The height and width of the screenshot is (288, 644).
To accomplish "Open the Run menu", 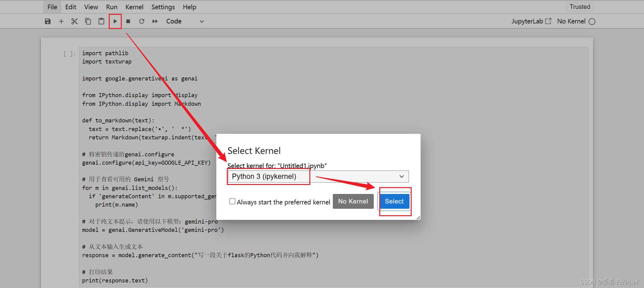I will (x=112, y=7).
